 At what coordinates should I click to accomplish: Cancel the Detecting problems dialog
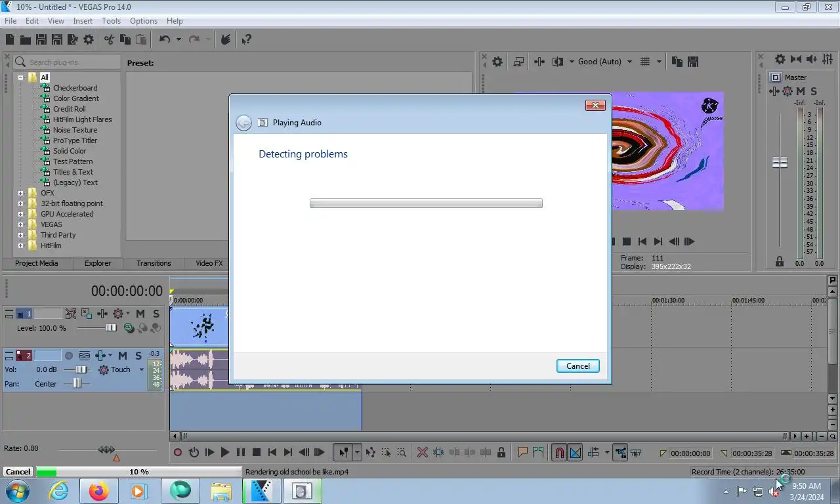pos(578,366)
